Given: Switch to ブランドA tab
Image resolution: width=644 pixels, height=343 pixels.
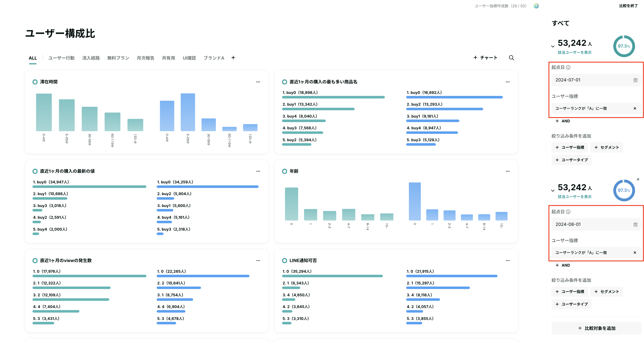Looking at the screenshot, I should click(214, 58).
